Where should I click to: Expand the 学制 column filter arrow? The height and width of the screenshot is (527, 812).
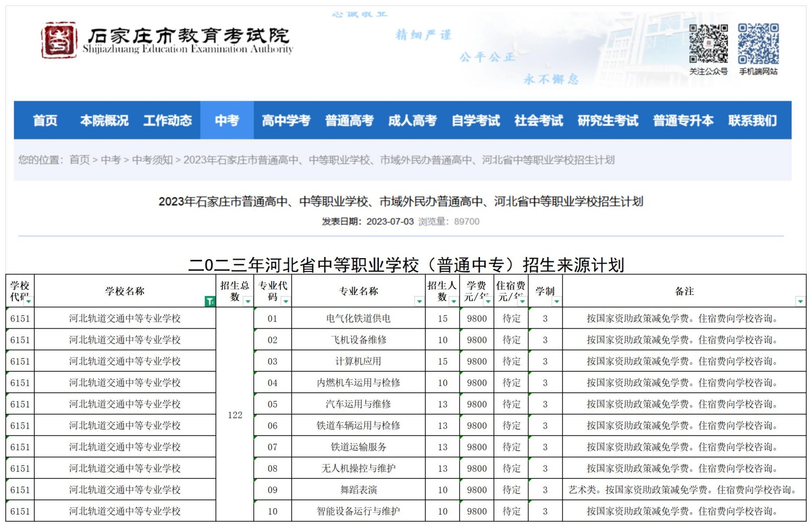(x=556, y=301)
